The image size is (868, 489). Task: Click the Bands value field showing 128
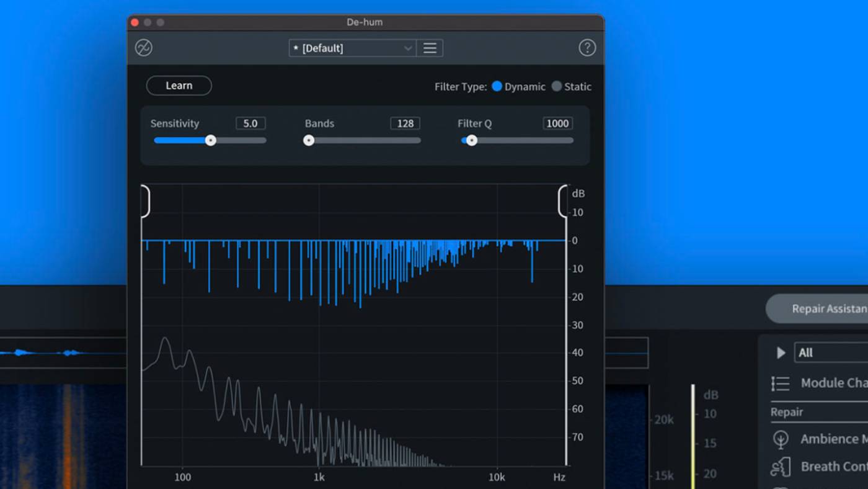(x=405, y=123)
